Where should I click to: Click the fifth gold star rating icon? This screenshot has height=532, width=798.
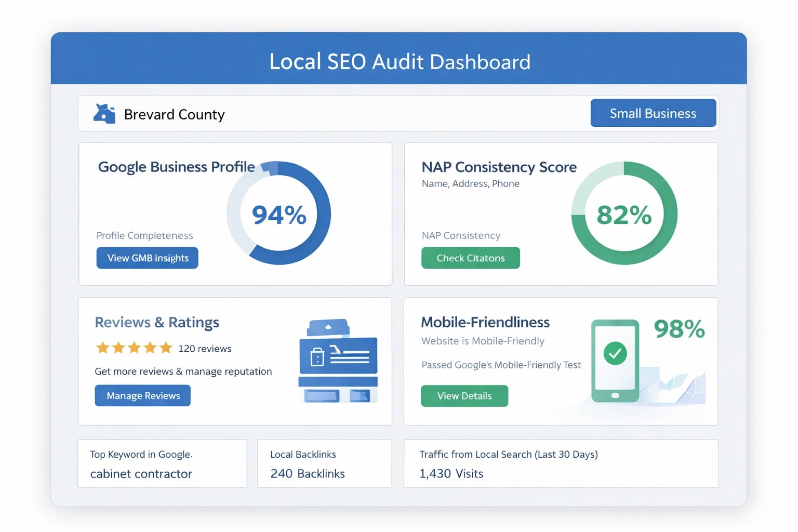point(166,348)
